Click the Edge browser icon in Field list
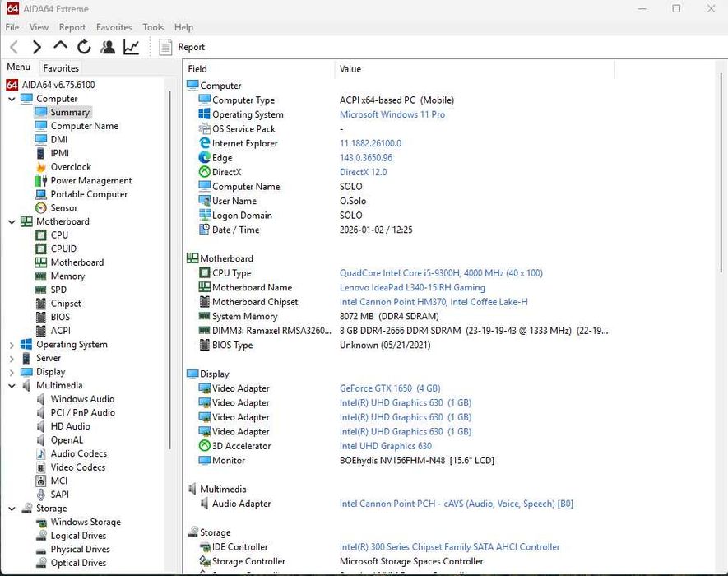The width and height of the screenshot is (728, 576). [x=204, y=157]
